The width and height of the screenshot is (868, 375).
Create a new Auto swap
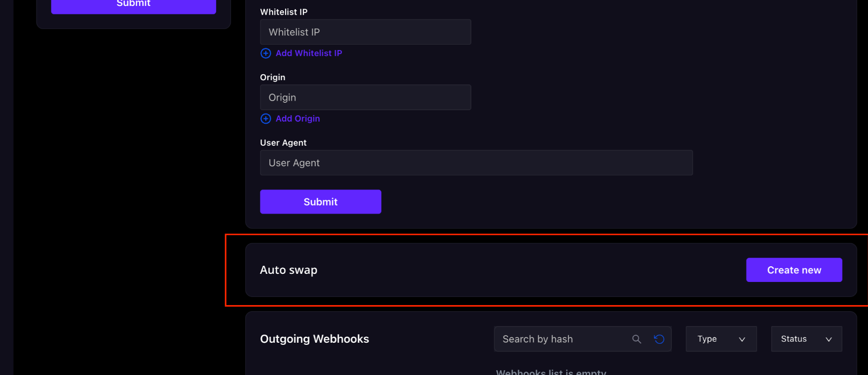(x=794, y=270)
